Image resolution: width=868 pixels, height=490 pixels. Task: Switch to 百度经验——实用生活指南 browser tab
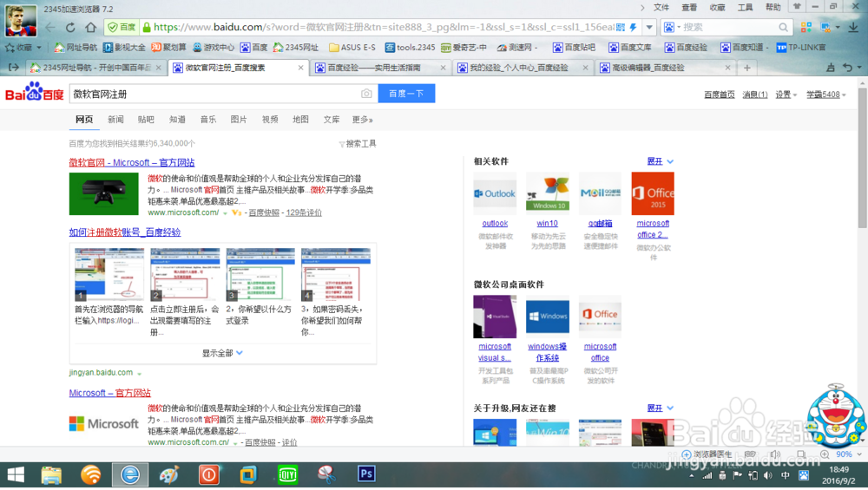pos(379,68)
